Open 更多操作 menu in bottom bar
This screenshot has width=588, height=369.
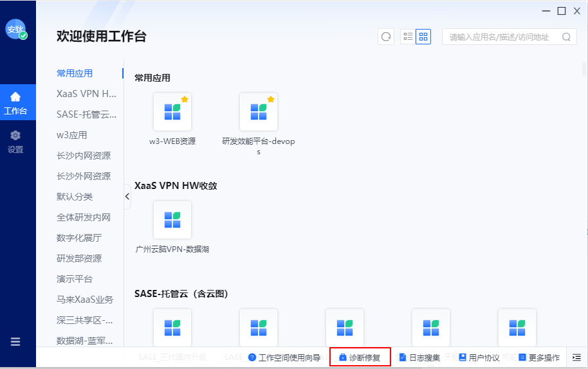pos(539,357)
